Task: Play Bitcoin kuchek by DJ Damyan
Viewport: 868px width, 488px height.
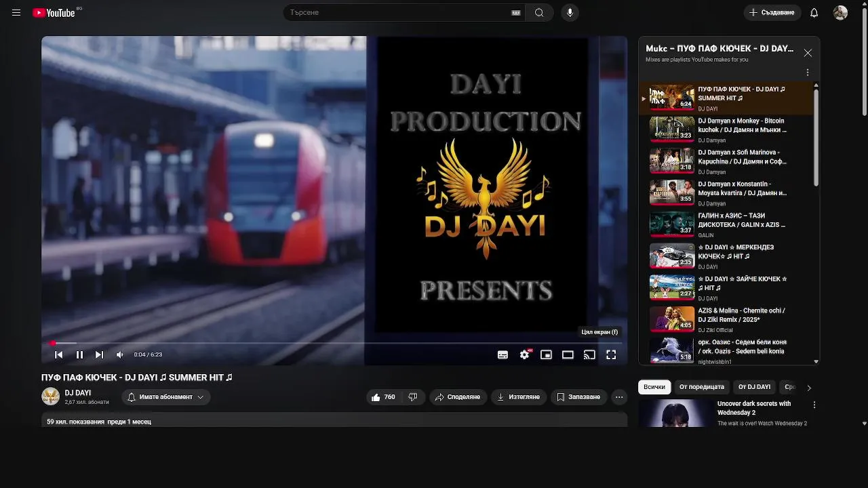Action: 726,130
